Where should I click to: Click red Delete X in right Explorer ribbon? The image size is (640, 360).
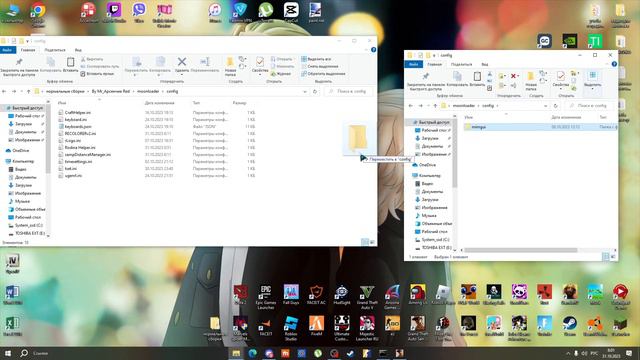[x=513, y=76]
